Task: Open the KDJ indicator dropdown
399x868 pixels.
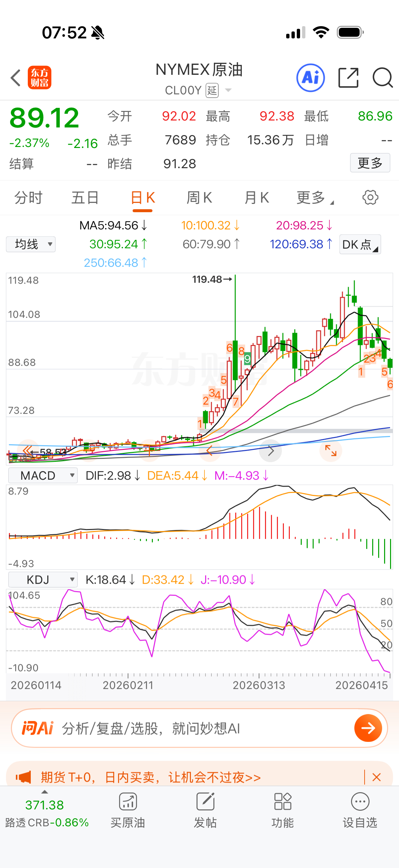Action: 43,580
